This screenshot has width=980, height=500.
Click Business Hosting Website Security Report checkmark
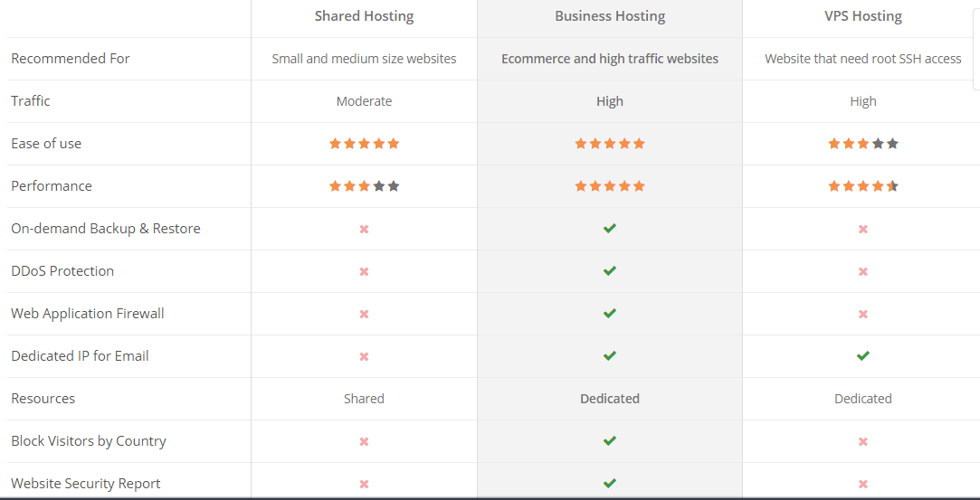[x=610, y=483]
